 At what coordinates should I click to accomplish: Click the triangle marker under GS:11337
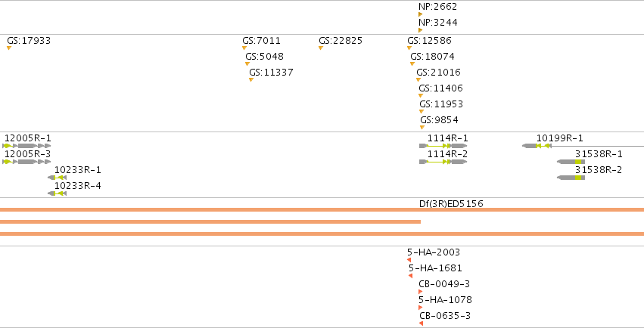click(x=251, y=79)
